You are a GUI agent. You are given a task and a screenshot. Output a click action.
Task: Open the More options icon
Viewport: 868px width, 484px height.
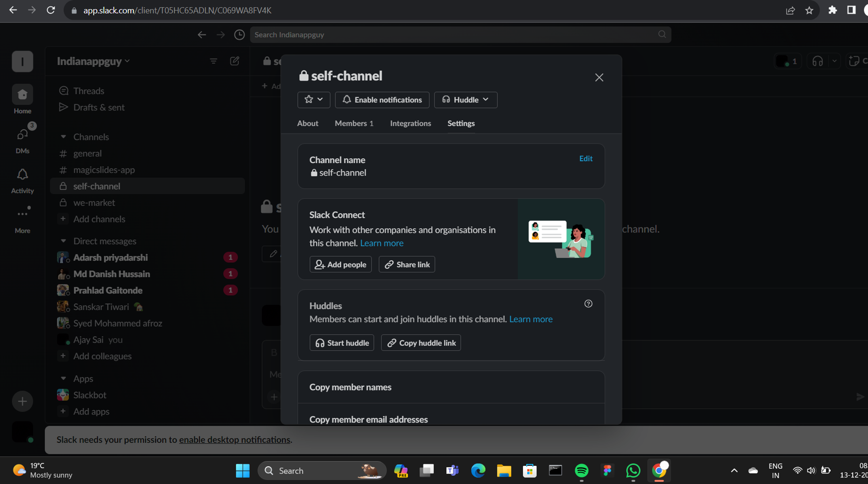click(22, 219)
